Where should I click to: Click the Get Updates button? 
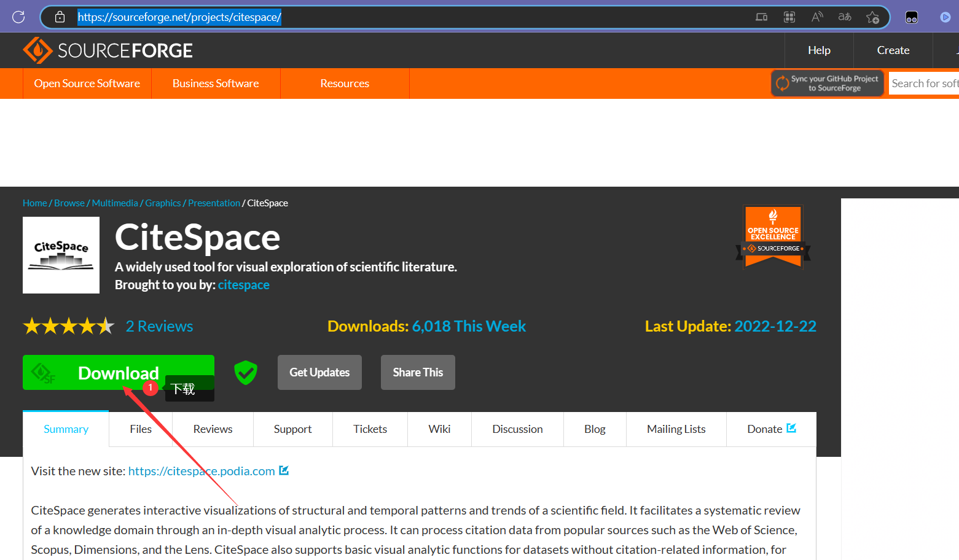[319, 372]
